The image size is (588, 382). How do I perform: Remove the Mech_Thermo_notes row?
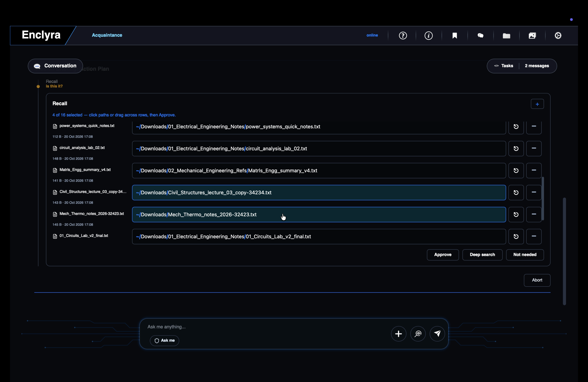[x=534, y=214]
